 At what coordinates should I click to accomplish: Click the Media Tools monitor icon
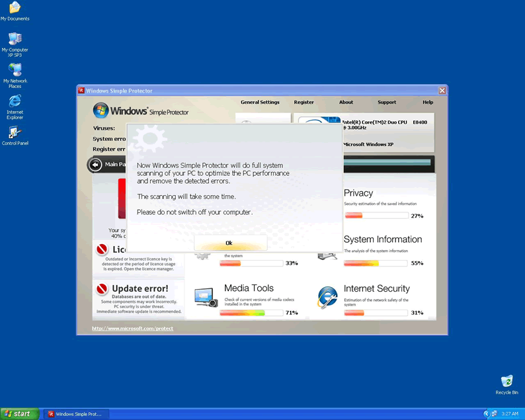[x=206, y=297]
